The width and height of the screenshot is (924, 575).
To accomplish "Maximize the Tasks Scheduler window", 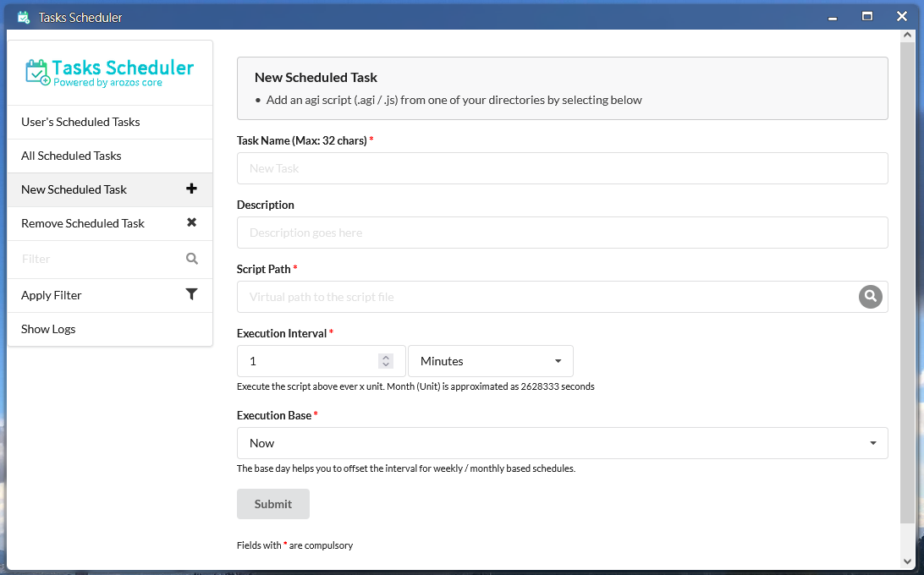I will click(x=867, y=16).
